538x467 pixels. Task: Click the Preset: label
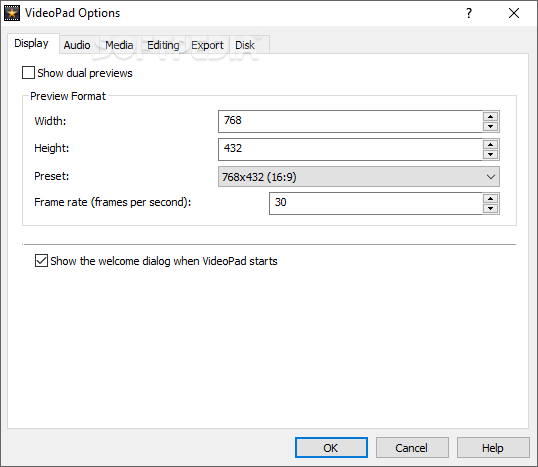click(51, 176)
